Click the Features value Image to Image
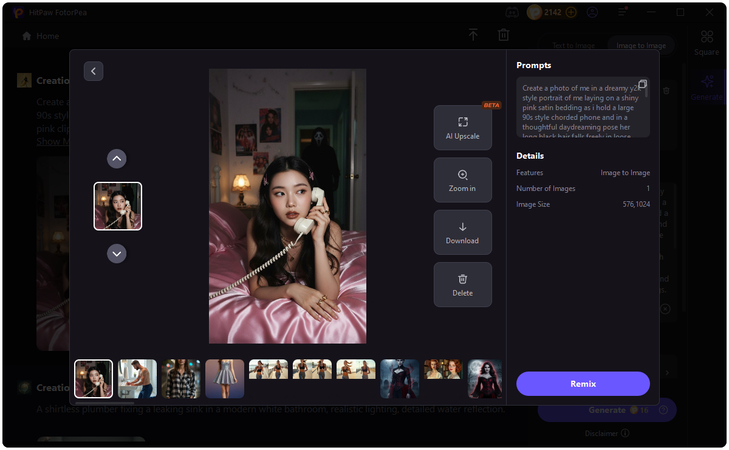 click(625, 172)
